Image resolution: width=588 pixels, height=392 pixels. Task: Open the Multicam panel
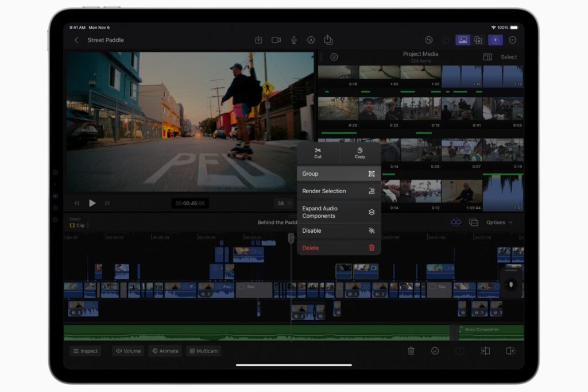[x=204, y=351]
